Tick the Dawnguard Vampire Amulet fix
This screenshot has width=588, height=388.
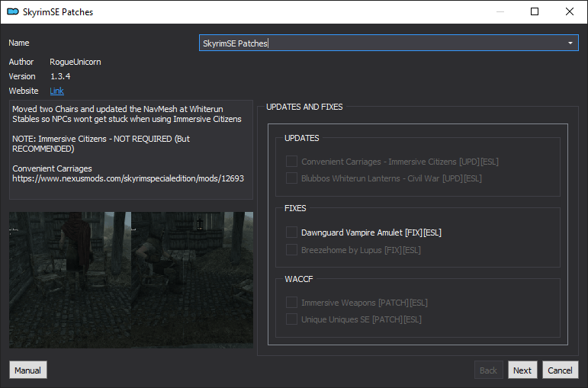click(291, 232)
